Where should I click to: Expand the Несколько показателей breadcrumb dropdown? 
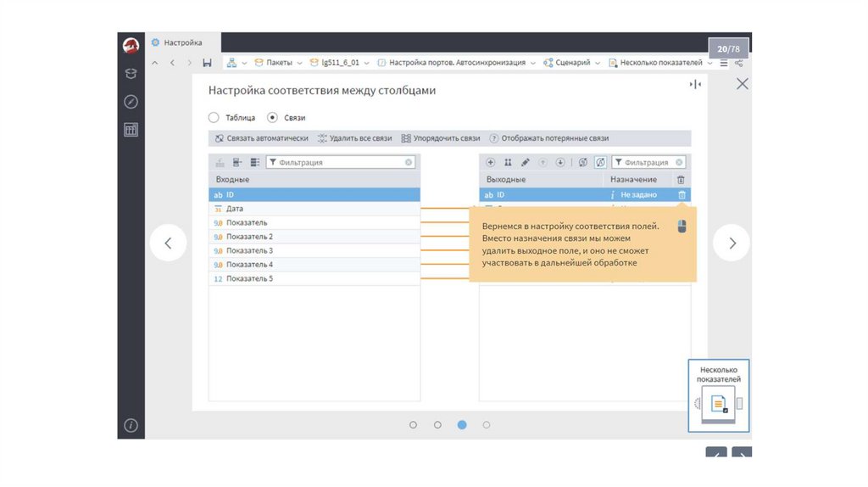tap(709, 63)
